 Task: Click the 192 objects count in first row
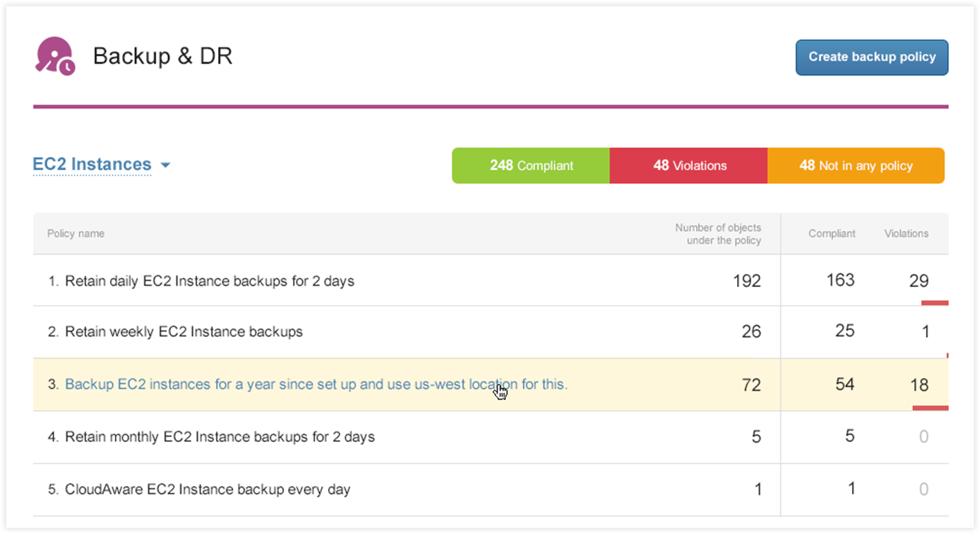(747, 281)
